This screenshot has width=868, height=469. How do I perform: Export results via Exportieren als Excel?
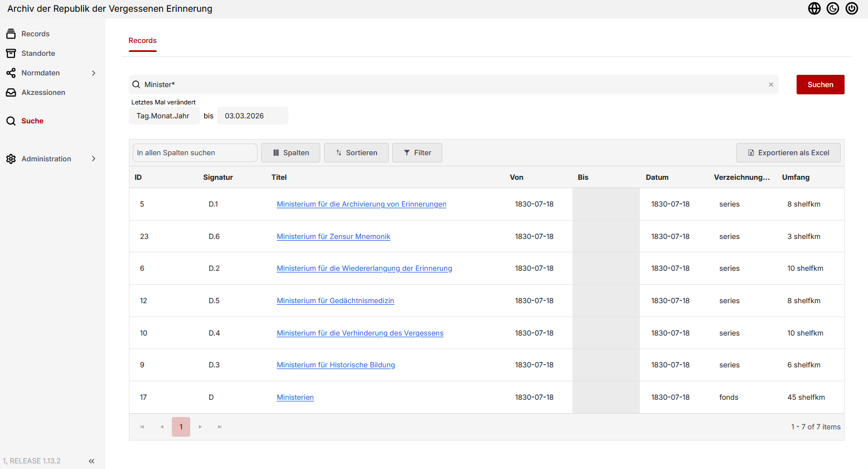[788, 153]
